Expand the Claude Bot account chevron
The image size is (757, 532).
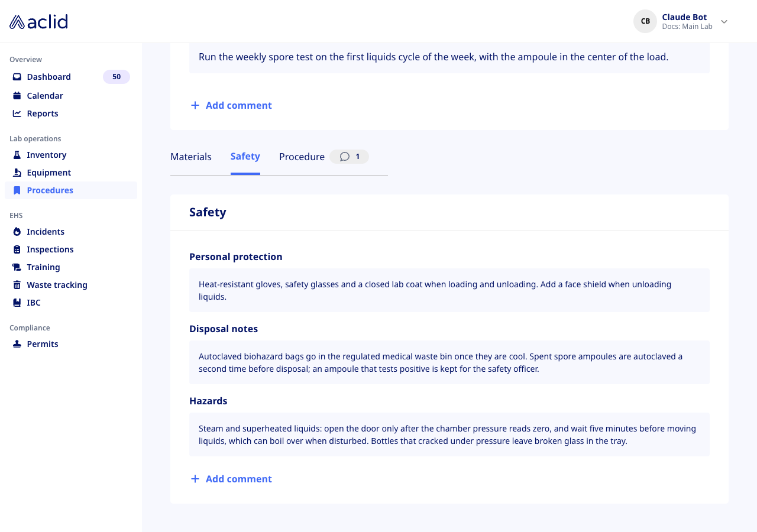(724, 21)
